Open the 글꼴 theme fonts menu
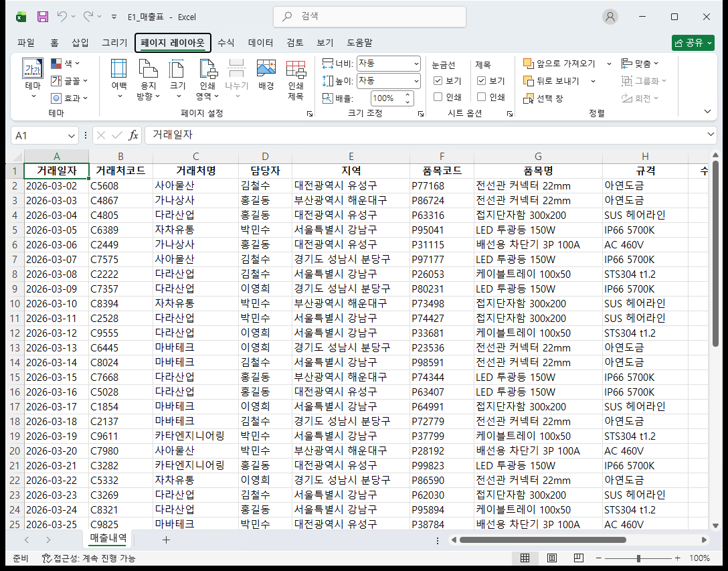 click(x=69, y=81)
